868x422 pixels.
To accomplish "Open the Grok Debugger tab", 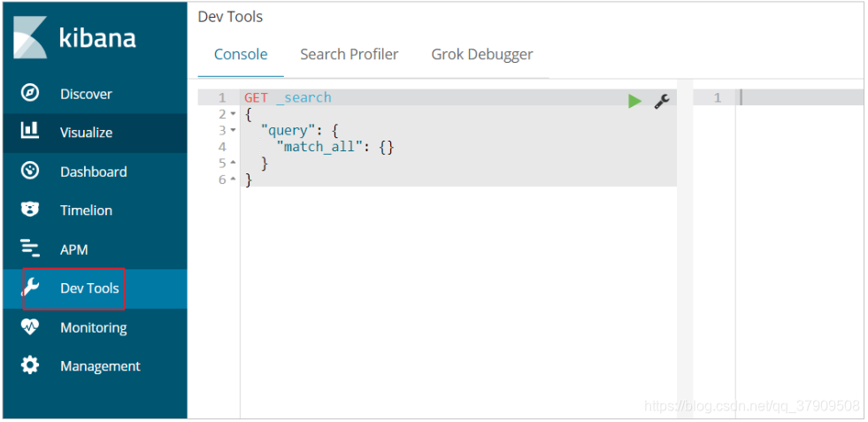I will [482, 54].
